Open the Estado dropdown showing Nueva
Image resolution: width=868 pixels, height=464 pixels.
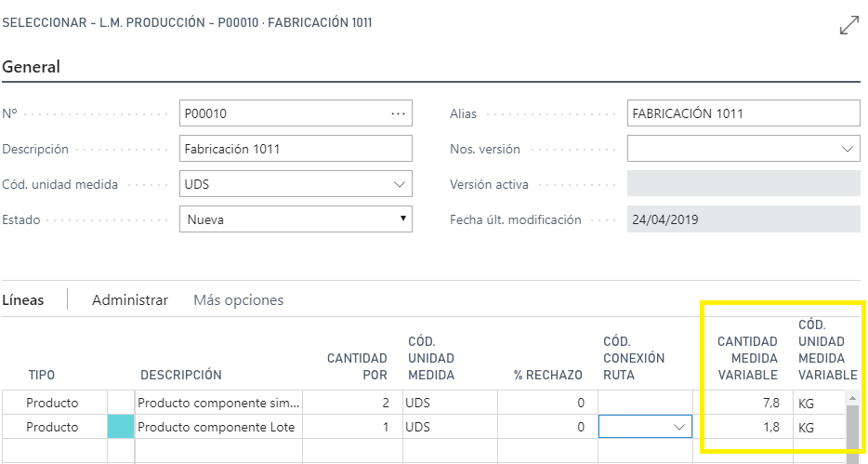[296, 219]
